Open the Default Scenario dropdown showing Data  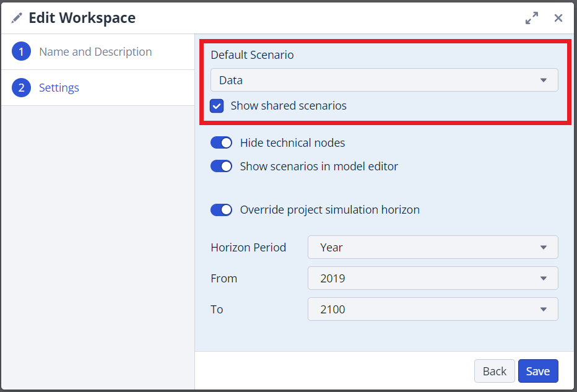coord(384,80)
